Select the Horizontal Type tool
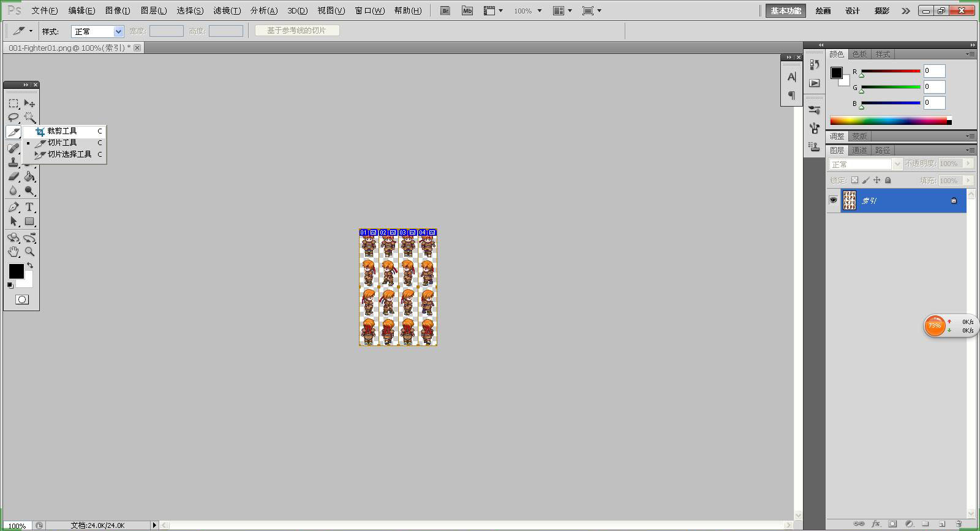The width and height of the screenshot is (980, 531). (29, 207)
